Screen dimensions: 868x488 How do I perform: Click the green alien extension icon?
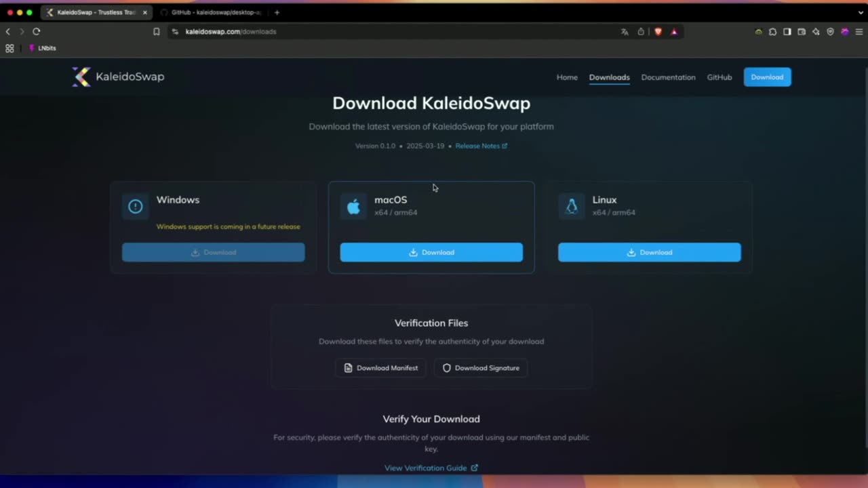coord(759,31)
